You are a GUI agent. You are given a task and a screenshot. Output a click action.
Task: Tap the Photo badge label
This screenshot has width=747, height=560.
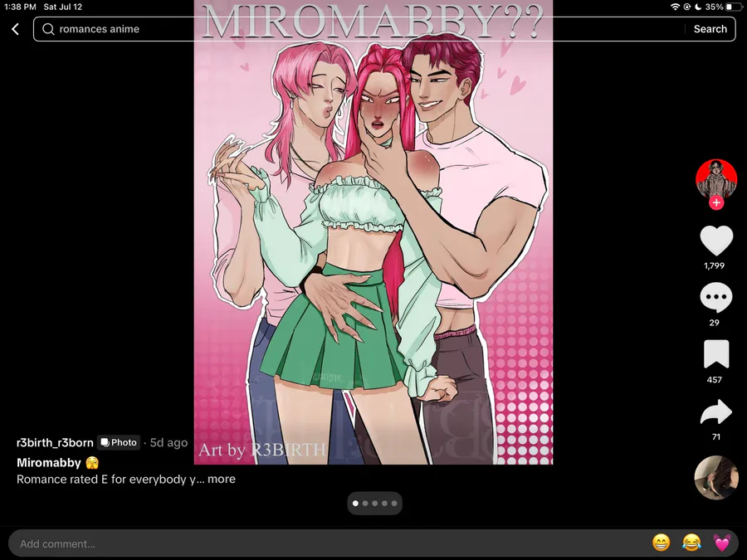coord(119,443)
